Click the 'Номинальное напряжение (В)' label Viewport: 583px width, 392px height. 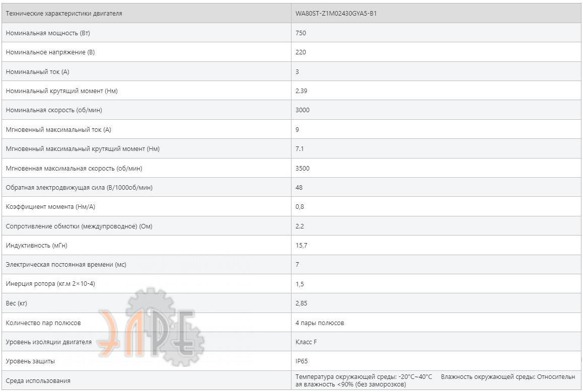pyautogui.click(x=50, y=52)
